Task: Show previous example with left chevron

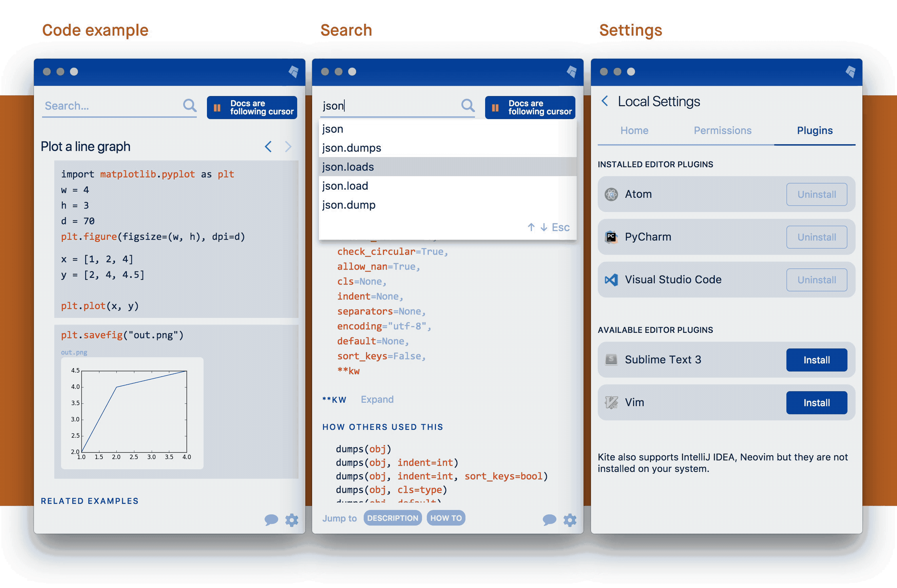Action: 268,147
